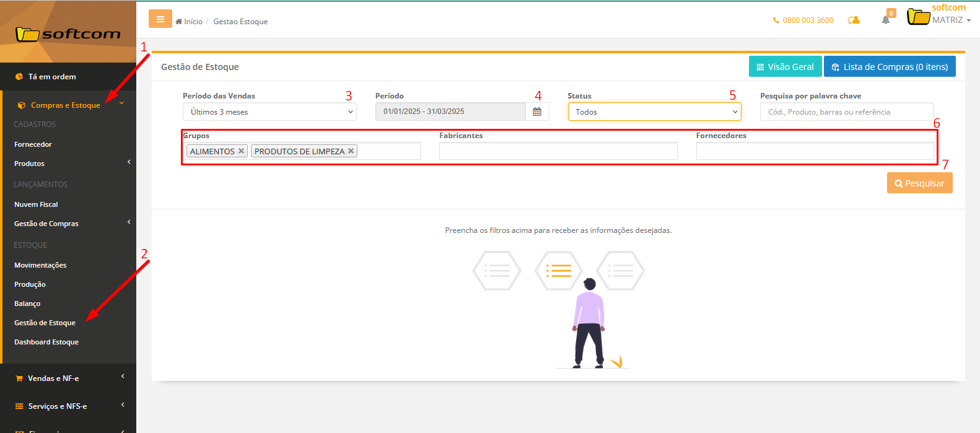This screenshot has height=433, width=980.
Task: Click the Softcom logo in sidebar
Action: (68, 33)
